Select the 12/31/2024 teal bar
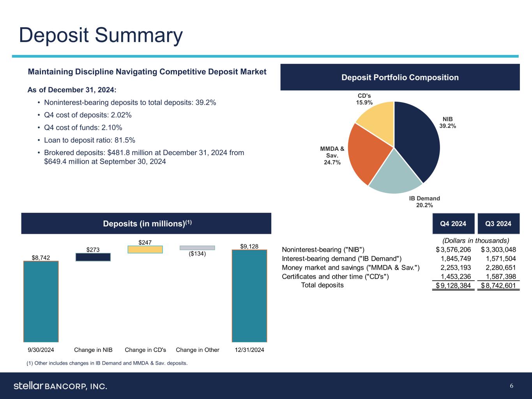This screenshot has height=399, width=532. click(249, 296)
